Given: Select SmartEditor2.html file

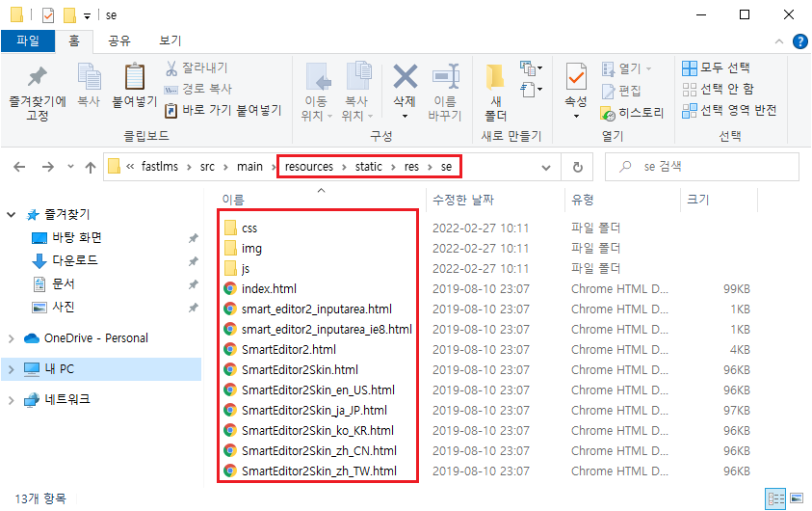Looking at the screenshot, I should click(288, 349).
